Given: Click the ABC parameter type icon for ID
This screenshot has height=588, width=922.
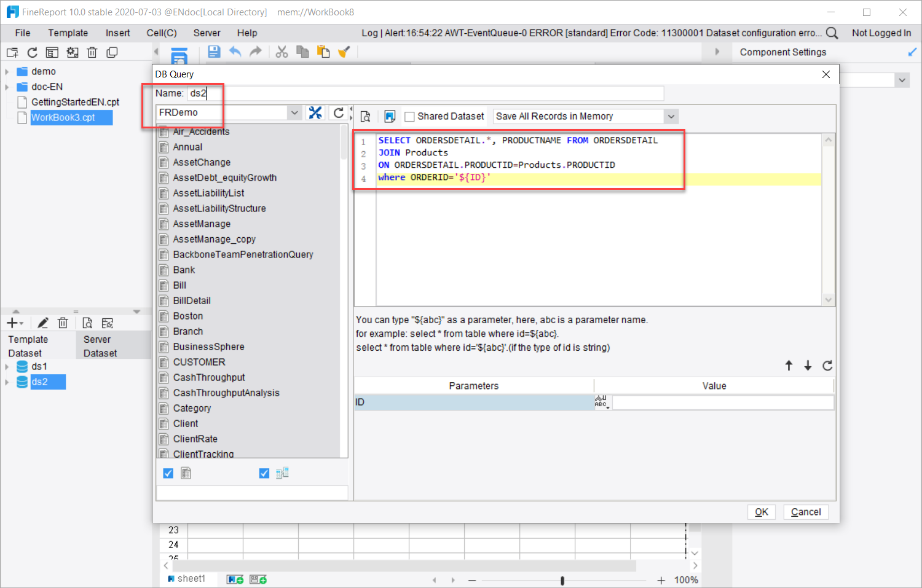Looking at the screenshot, I should tap(602, 402).
